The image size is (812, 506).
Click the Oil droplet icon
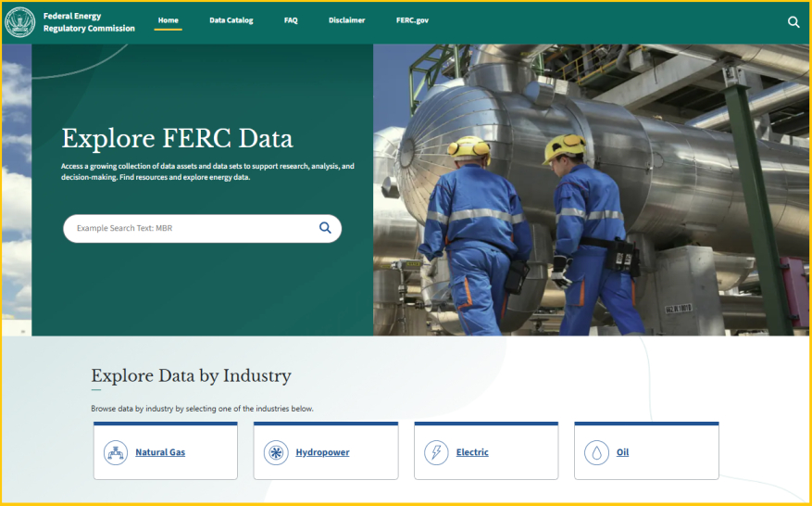[x=596, y=452]
